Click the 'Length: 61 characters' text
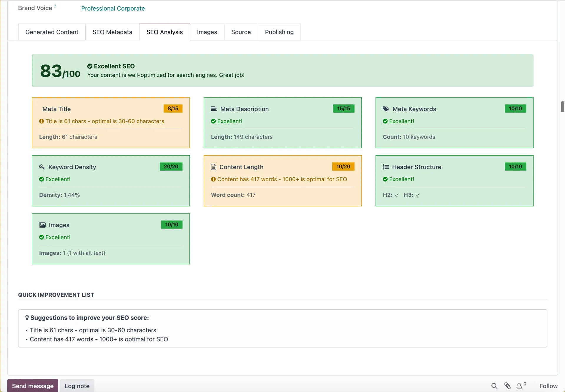The image size is (565, 392). tap(68, 137)
